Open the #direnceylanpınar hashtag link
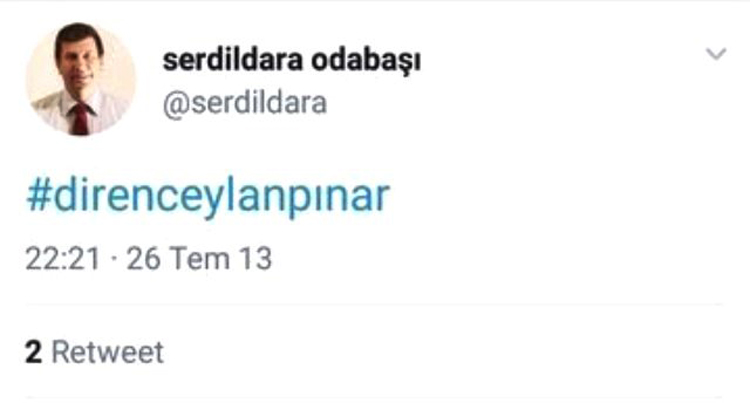This screenshot has height=403, width=750. pyautogui.click(x=208, y=197)
